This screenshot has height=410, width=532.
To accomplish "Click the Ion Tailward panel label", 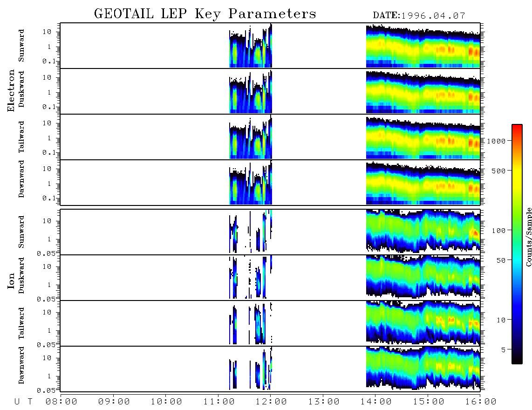I will (21, 323).
